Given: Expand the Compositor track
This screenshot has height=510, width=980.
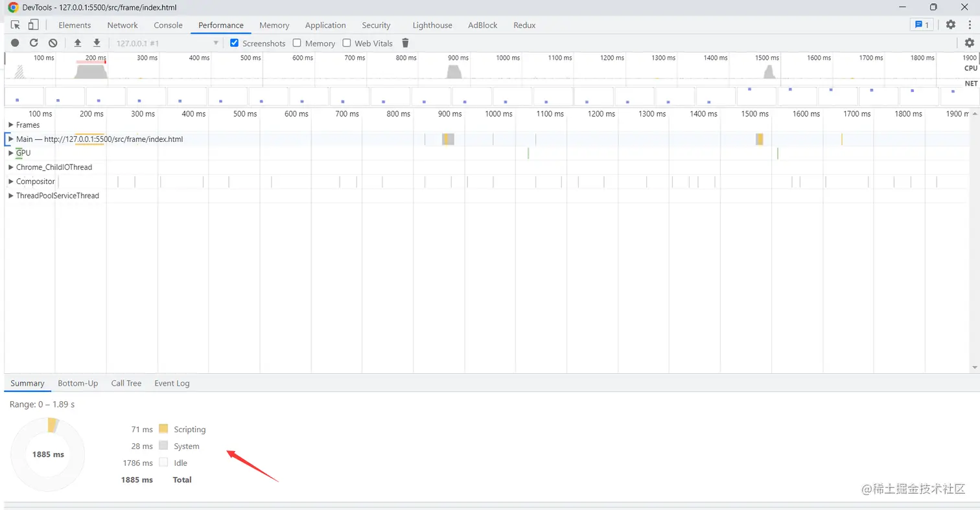Looking at the screenshot, I should [x=10, y=181].
